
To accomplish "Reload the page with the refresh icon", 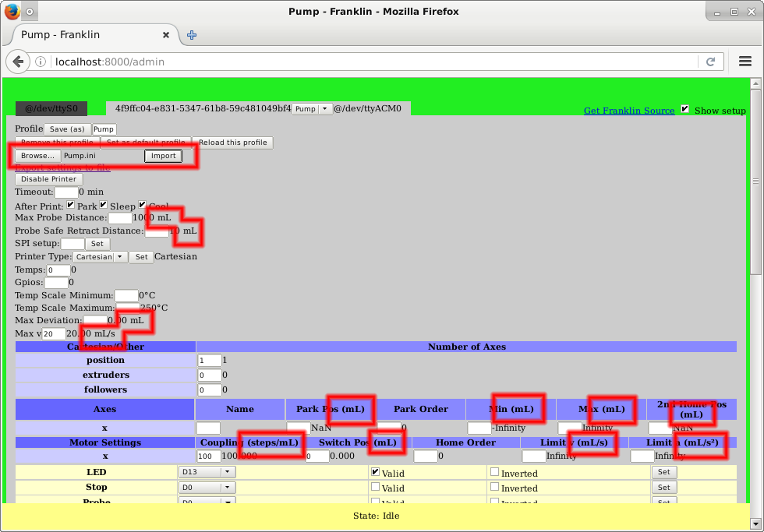I will 710,62.
